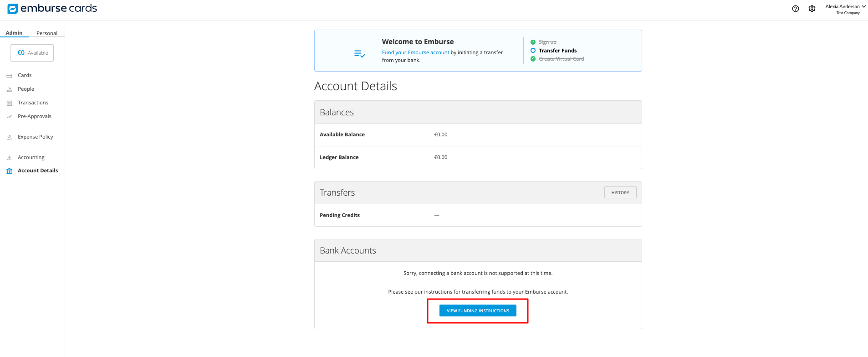Switch to the Admin tab

pyautogui.click(x=14, y=33)
